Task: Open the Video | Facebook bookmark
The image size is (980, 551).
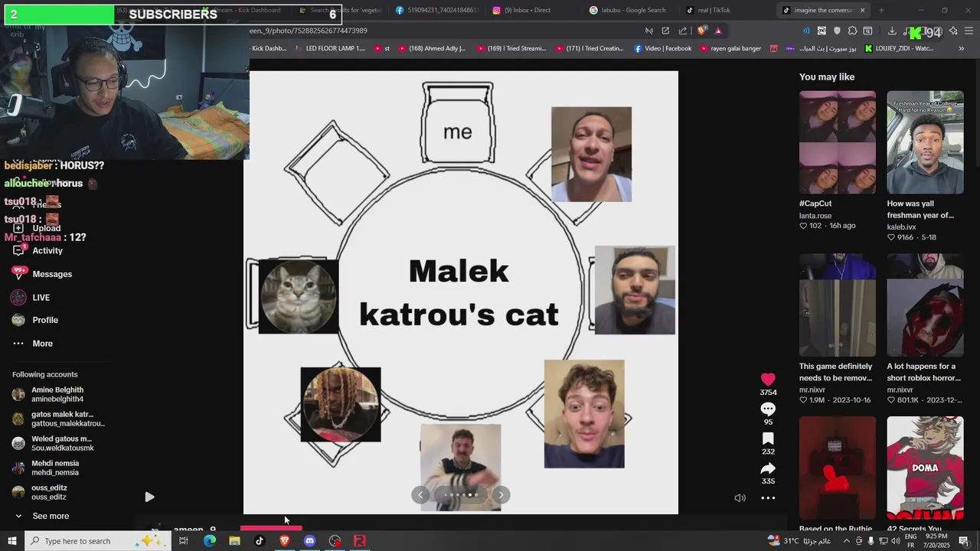Action: (x=662, y=48)
